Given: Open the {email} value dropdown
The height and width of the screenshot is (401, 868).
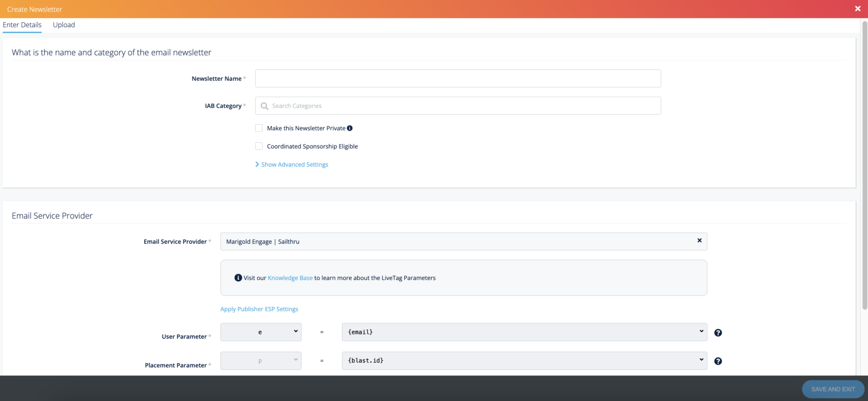Looking at the screenshot, I should click(524, 332).
